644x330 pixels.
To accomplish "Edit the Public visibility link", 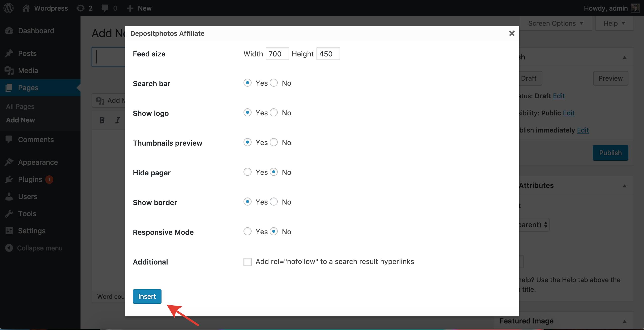I will (x=569, y=113).
